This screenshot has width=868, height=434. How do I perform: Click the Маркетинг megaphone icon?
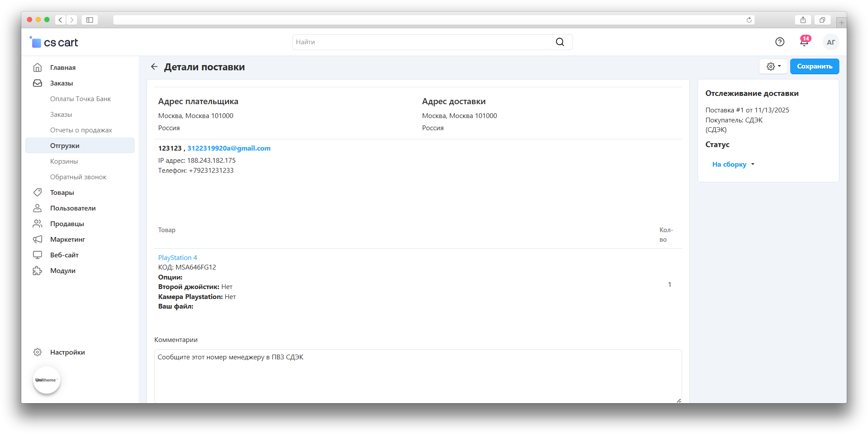(x=38, y=240)
